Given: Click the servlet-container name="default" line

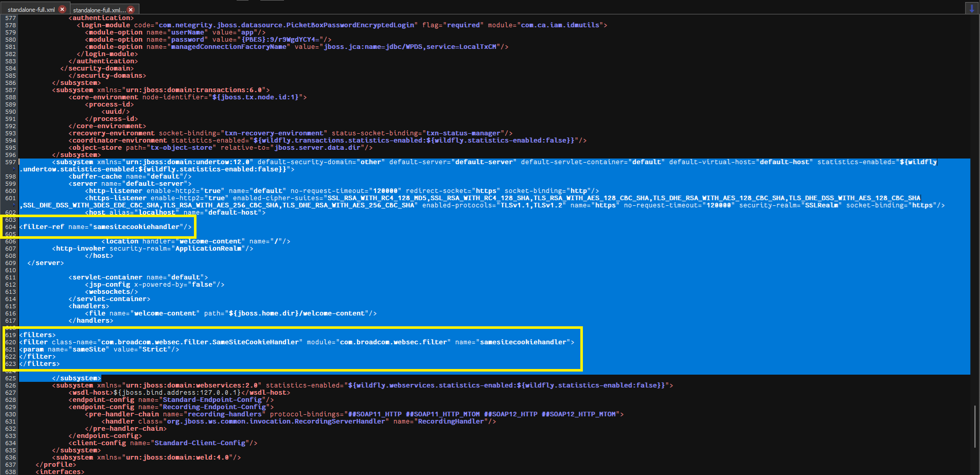Looking at the screenshot, I should (138, 277).
